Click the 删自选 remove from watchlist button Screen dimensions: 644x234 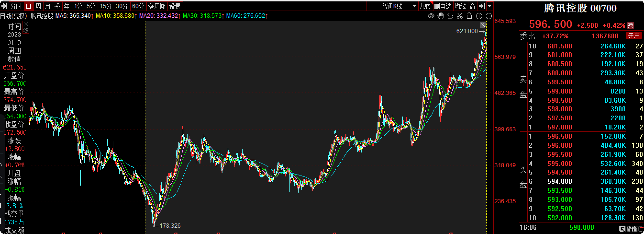tap(443, 6)
